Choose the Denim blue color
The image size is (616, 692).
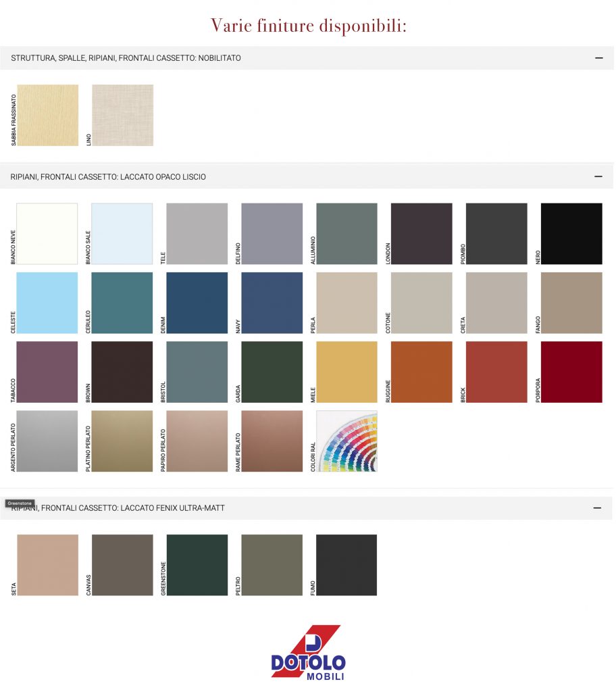197,303
